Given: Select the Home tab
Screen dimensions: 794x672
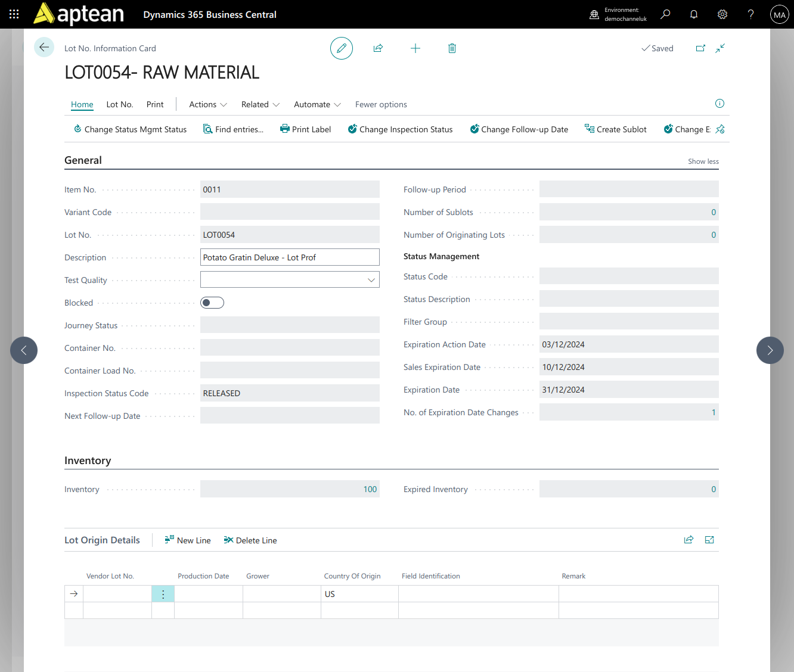Looking at the screenshot, I should (82, 104).
